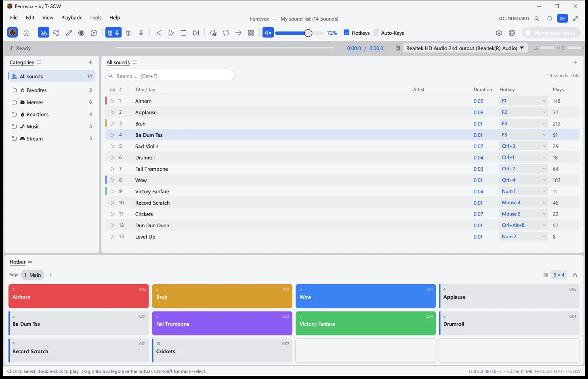Viewport: 588px width, 379px height.
Task: Add a new category with the plus icon
Action: click(x=90, y=62)
